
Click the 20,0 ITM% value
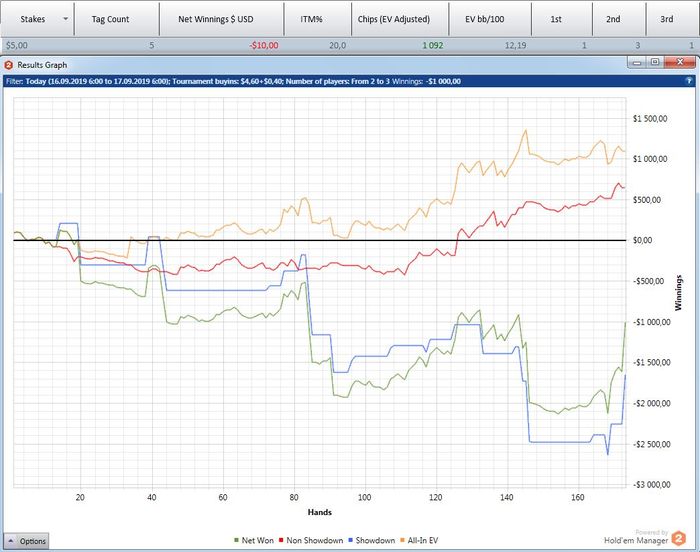(337, 45)
